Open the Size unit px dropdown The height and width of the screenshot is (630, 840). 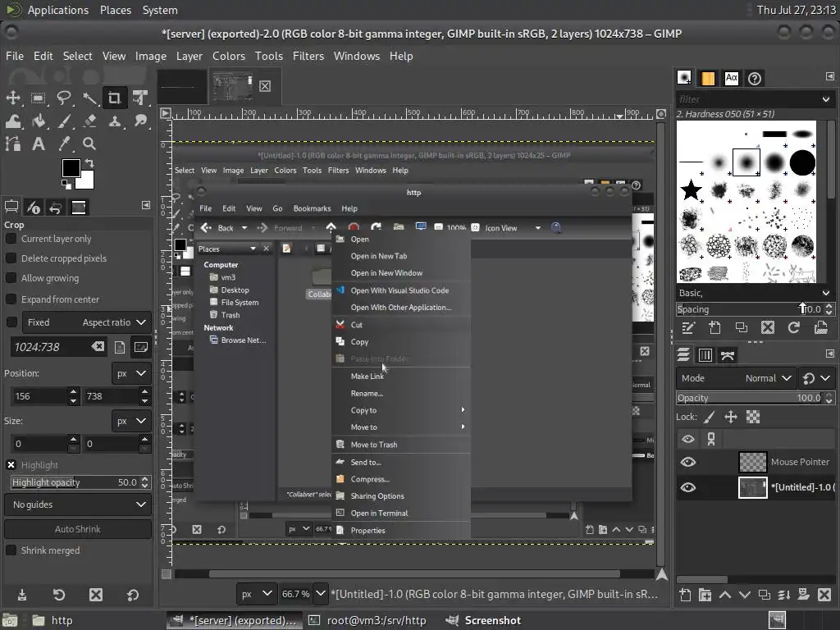(131, 421)
